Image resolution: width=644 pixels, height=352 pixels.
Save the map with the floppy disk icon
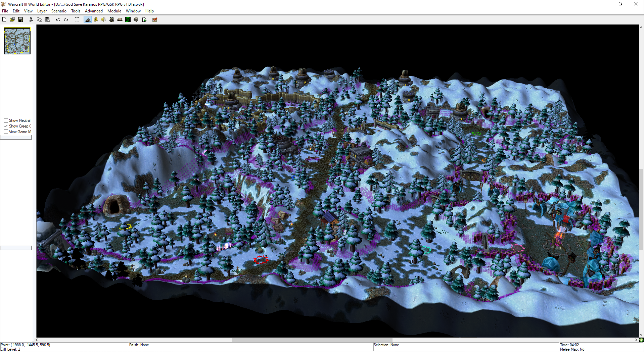[20, 19]
